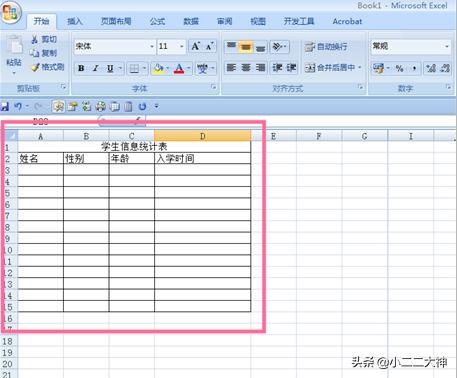
Task: Switch to the 开始 tab
Action: tap(41, 21)
